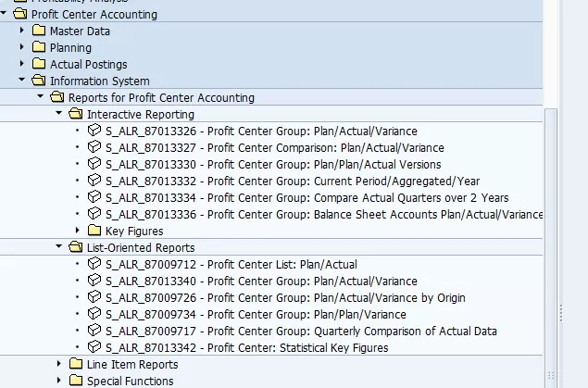The width and height of the screenshot is (588, 388).
Task: Collapse the Profit Center Accounting node
Action: (x=5, y=14)
